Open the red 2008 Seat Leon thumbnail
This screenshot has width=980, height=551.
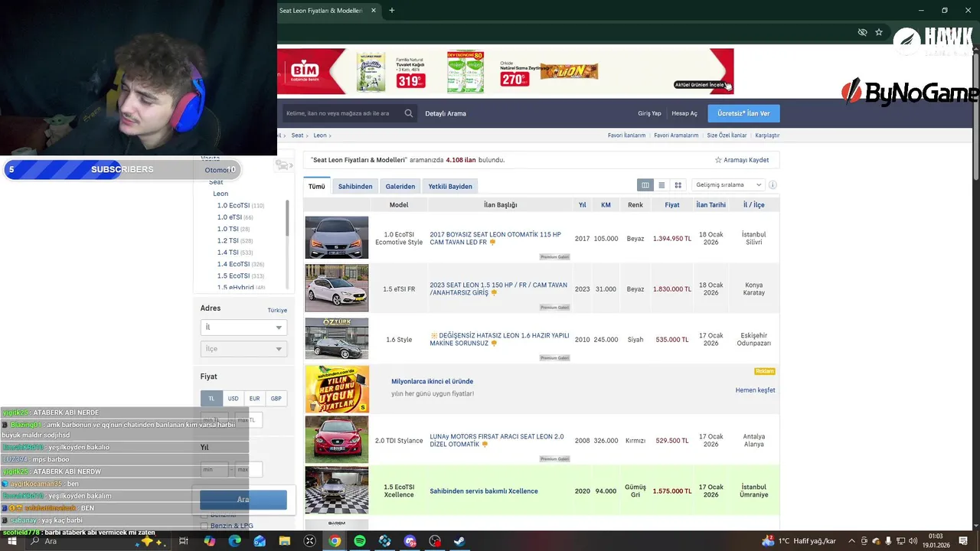tap(337, 440)
